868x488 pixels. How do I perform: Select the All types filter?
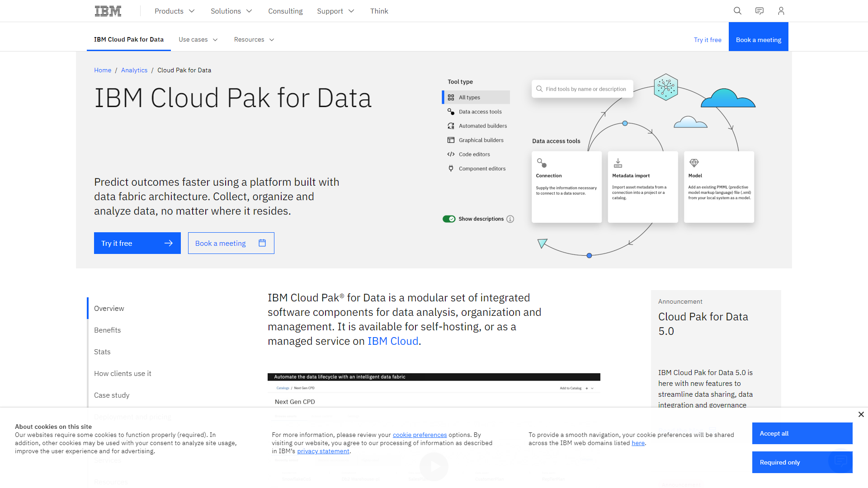tap(468, 97)
